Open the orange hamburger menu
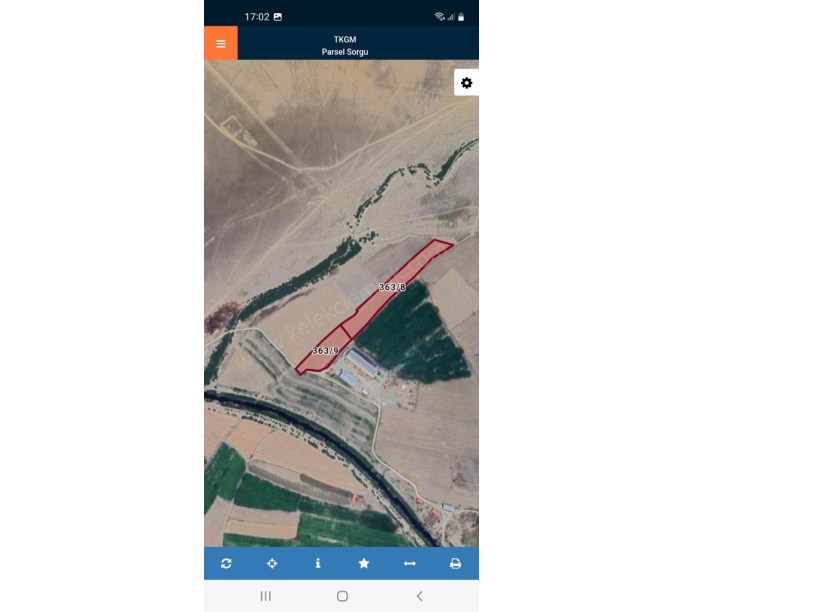This screenshot has width=816, height=612. coord(221,43)
